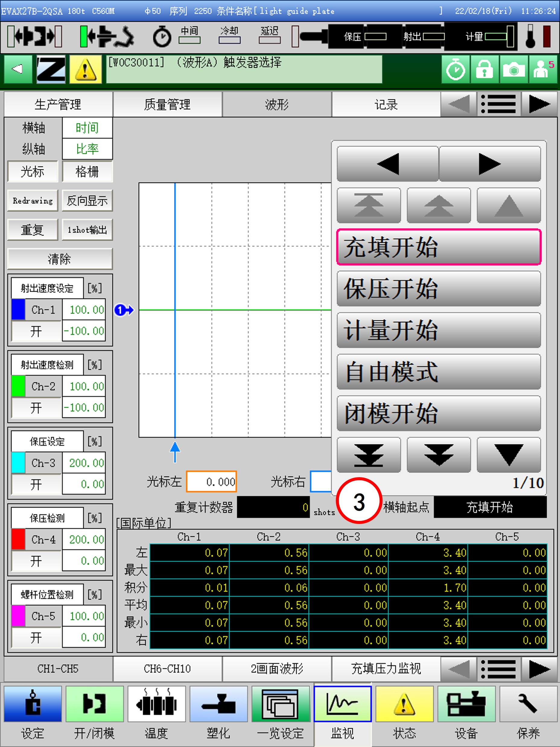Screen dimensions: 560x747
Task: Click the cycle timer clock icon
Action: click(x=162, y=36)
